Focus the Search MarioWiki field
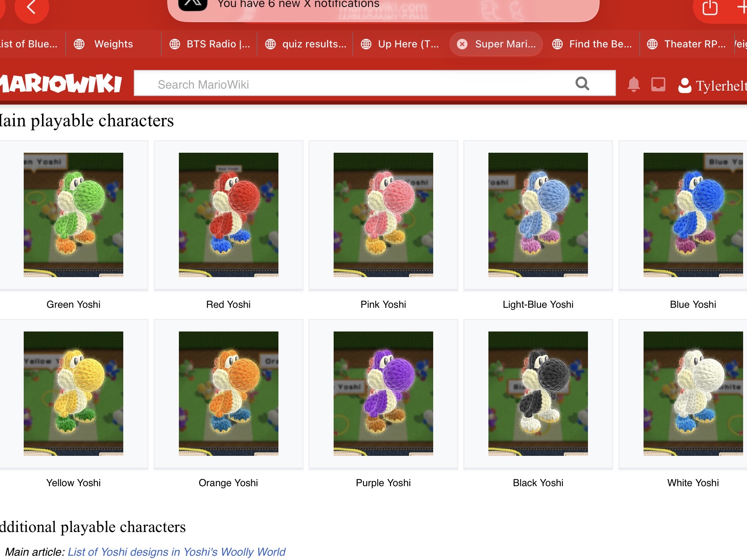The width and height of the screenshot is (747, 560). pos(374,83)
